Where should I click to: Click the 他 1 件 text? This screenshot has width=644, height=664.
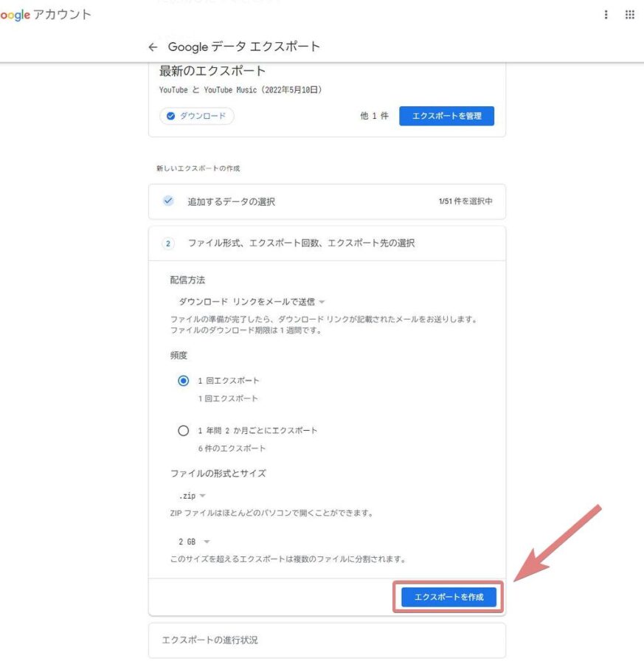coord(374,116)
